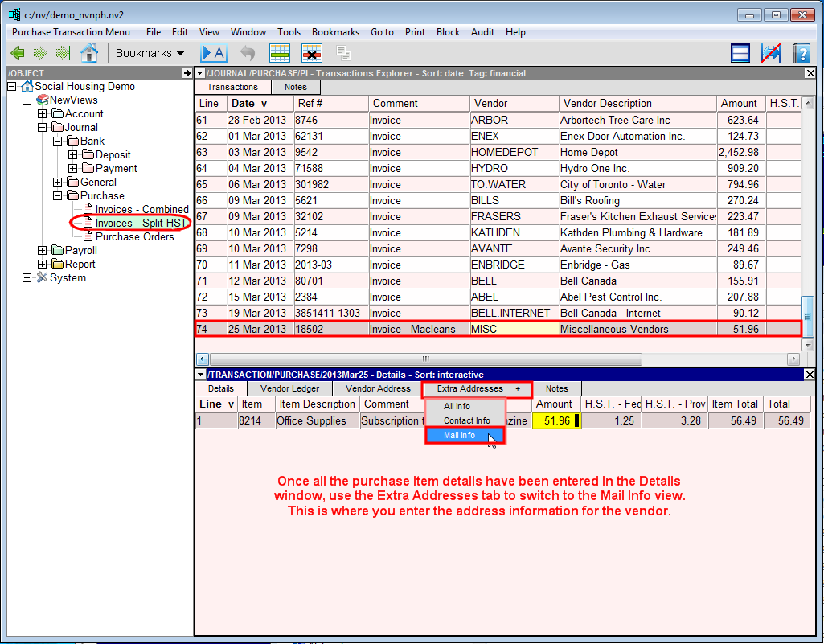Click the Vendor Description column header

(608, 103)
